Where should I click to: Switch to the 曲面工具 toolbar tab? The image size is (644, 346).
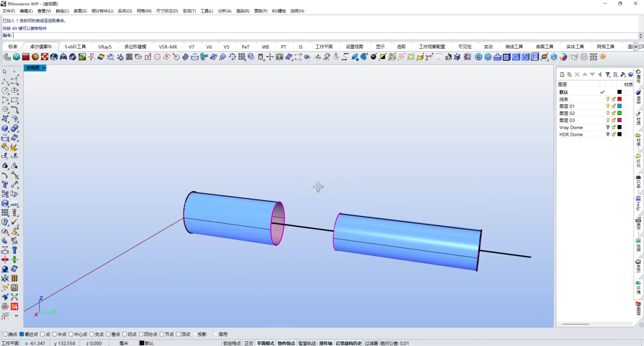(x=544, y=46)
